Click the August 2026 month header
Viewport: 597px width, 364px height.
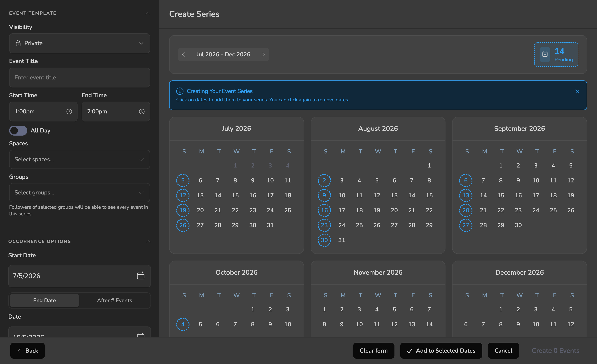tap(378, 129)
